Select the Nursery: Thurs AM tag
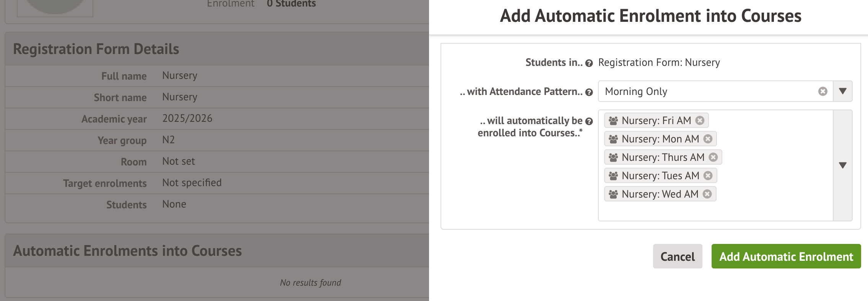The height and width of the screenshot is (301, 868). (663, 157)
